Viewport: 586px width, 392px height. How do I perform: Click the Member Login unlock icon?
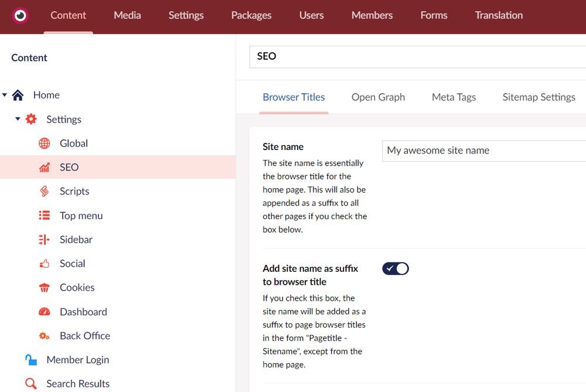point(31,360)
